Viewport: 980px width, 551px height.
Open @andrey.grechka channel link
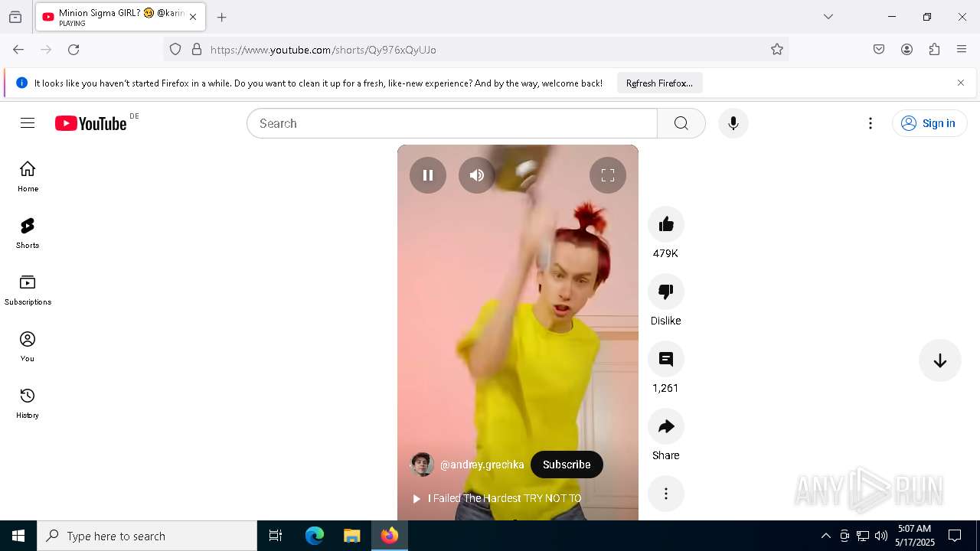click(482, 465)
